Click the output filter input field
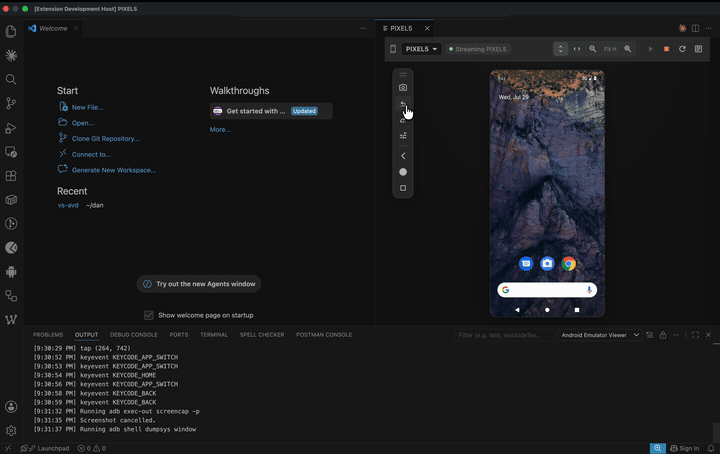 point(504,335)
